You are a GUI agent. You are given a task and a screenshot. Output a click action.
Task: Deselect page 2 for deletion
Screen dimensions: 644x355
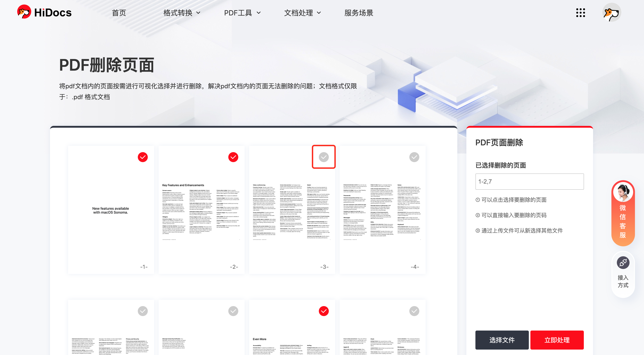pyautogui.click(x=233, y=157)
